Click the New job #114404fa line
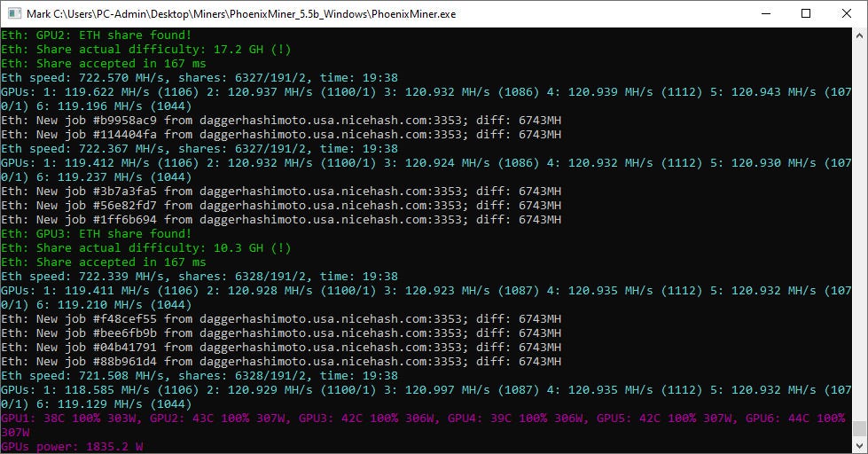Image resolution: width=868 pixels, height=454 pixels. coord(281,135)
